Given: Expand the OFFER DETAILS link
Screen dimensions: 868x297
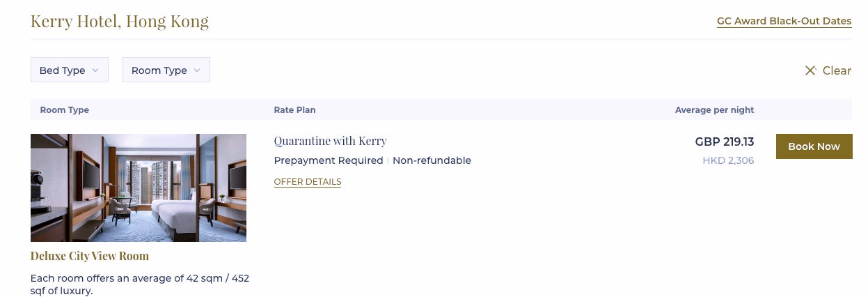Looking at the screenshot, I should [x=308, y=182].
